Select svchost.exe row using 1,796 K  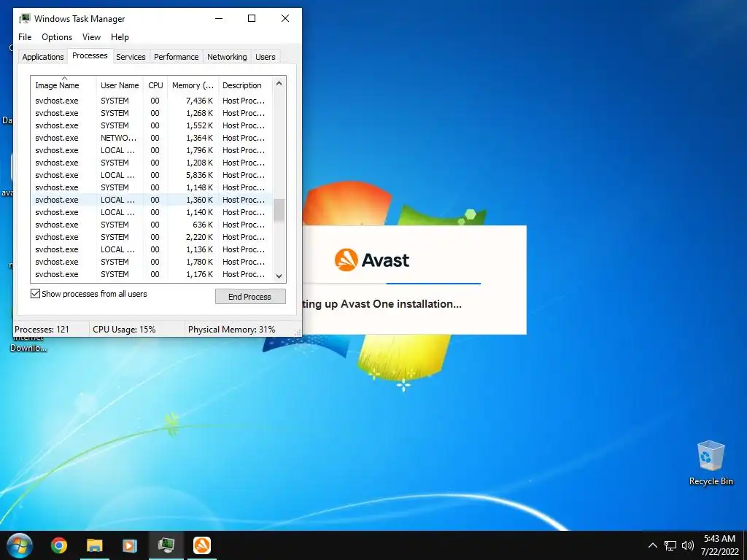152,150
